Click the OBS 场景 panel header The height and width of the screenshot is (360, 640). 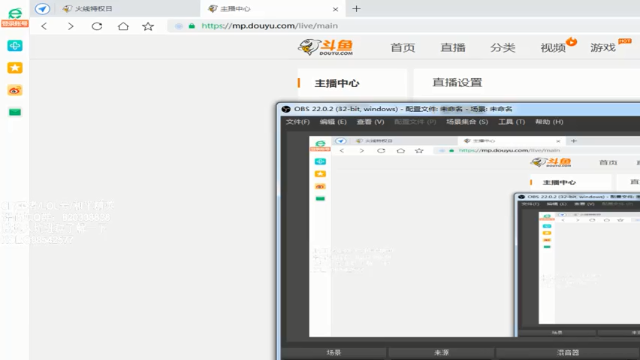(x=333, y=352)
